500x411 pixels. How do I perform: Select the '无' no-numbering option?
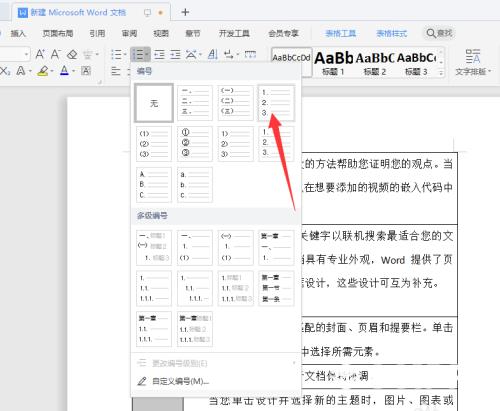154,103
